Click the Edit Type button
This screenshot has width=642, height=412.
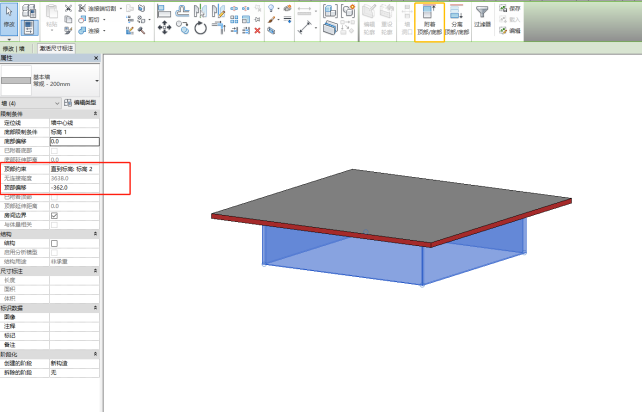(x=81, y=103)
